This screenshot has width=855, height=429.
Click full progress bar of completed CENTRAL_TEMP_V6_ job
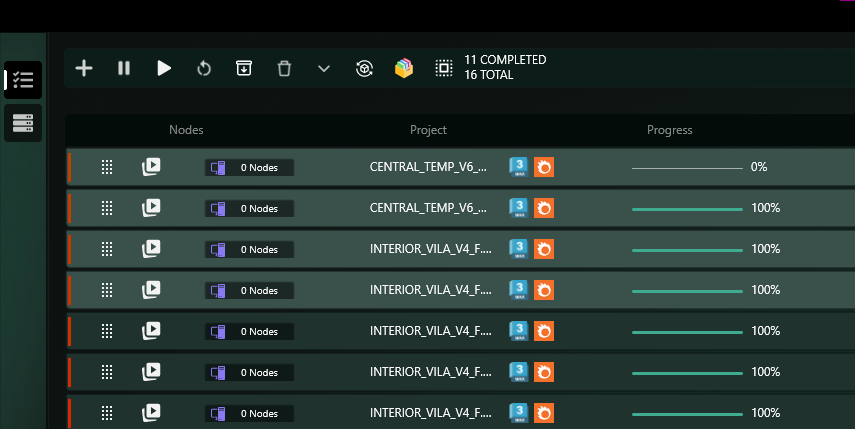pyautogui.click(x=687, y=209)
